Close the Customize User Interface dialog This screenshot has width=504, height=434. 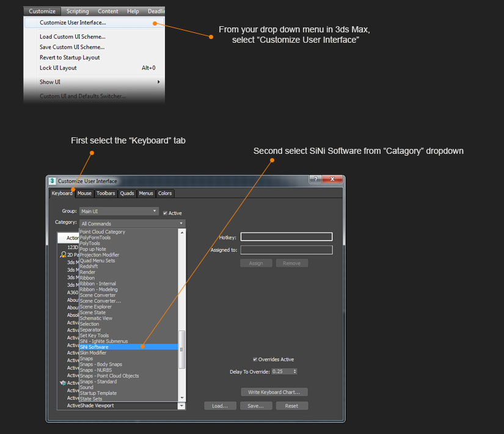pyautogui.click(x=332, y=179)
